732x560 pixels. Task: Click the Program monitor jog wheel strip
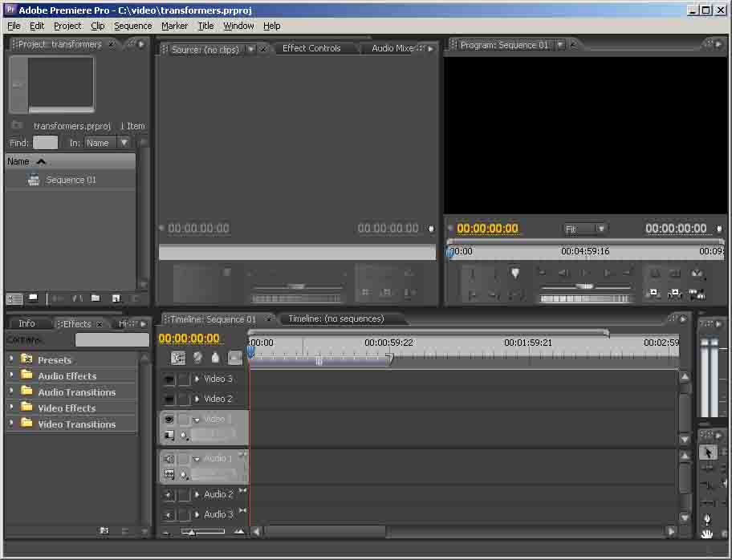coord(584,298)
